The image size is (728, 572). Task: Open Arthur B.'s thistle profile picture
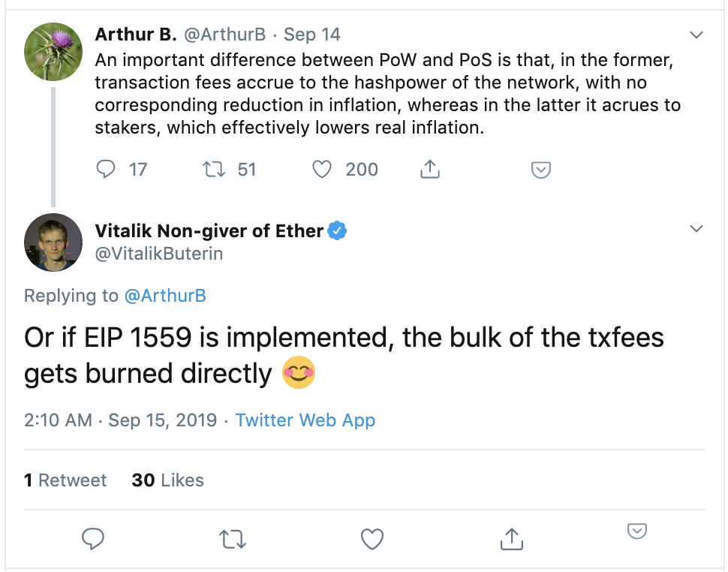pos(53,52)
